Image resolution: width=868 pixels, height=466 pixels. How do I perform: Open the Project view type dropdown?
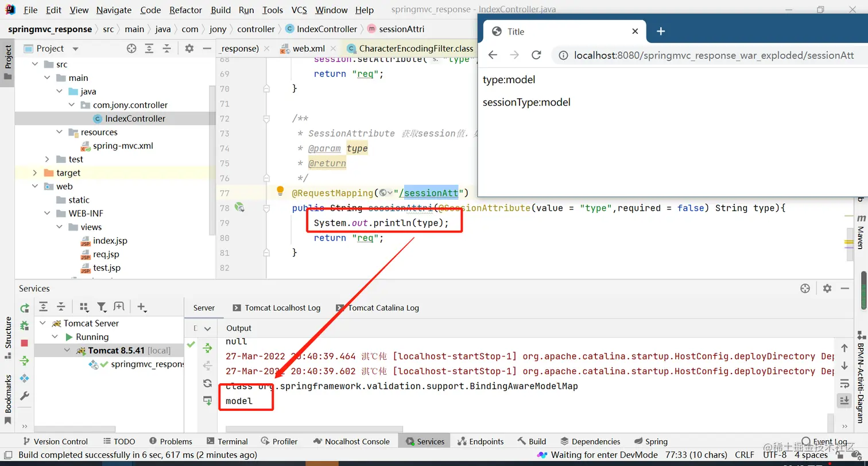(x=75, y=49)
